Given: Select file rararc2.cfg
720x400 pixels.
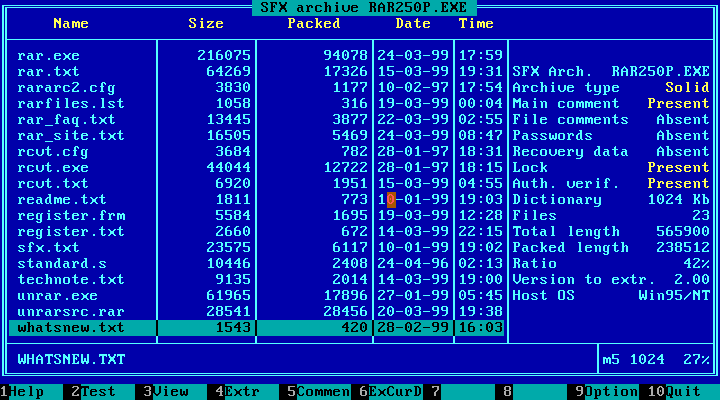Looking at the screenshot, I should coord(66,88).
